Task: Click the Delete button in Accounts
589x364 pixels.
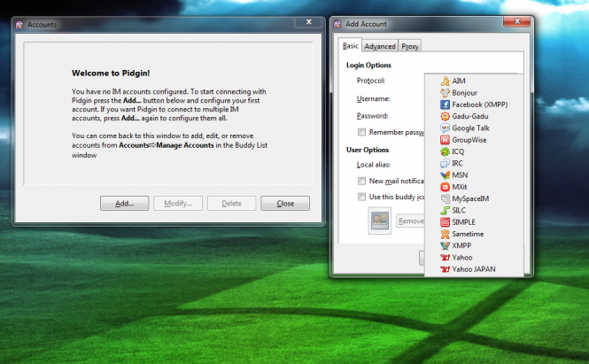Action: point(231,203)
